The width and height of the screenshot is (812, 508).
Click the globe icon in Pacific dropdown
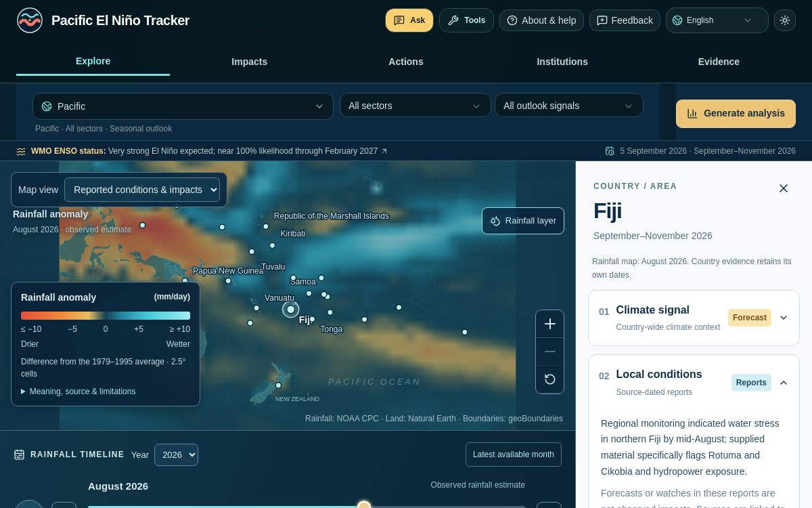[x=47, y=106]
